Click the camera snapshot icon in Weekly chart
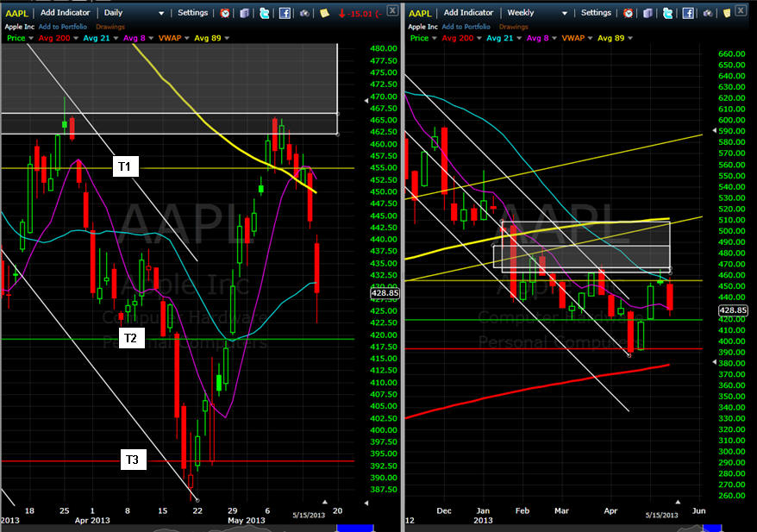 pyautogui.click(x=707, y=13)
